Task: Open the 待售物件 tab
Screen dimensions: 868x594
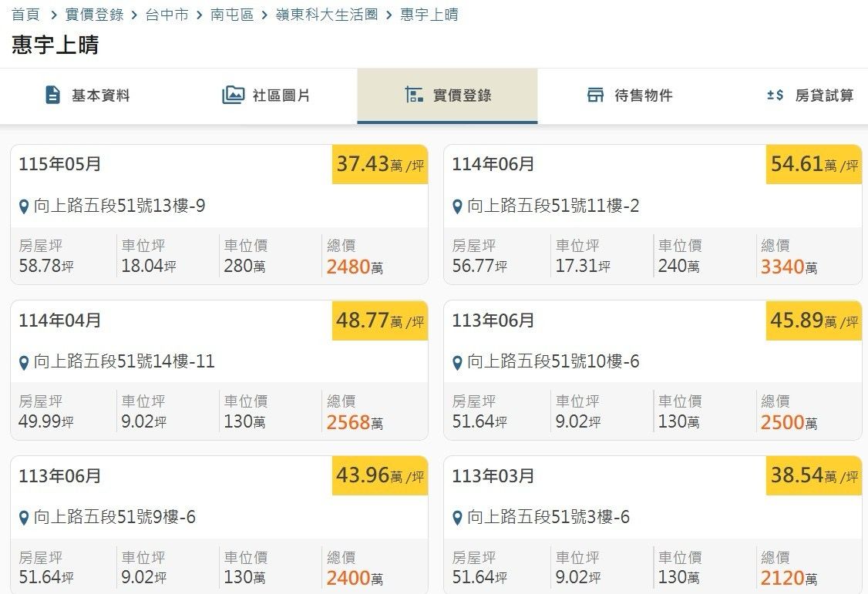Action: (x=629, y=96)
